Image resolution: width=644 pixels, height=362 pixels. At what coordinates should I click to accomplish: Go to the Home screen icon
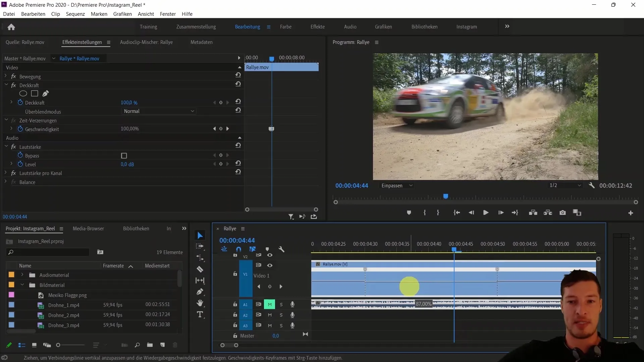coord(11,27)
